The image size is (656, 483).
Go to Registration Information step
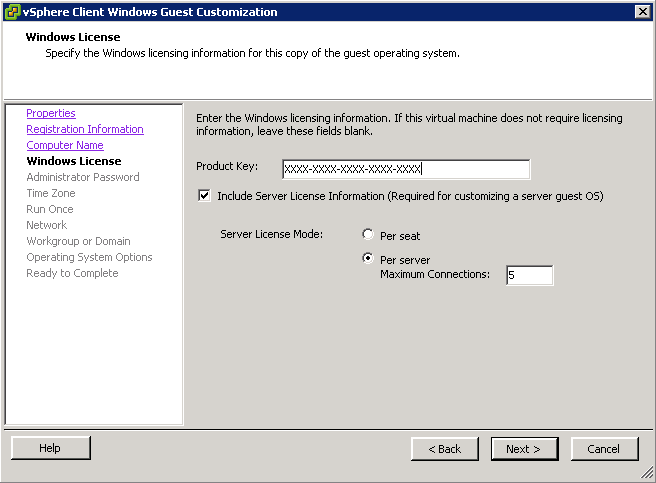coord(85,129)
